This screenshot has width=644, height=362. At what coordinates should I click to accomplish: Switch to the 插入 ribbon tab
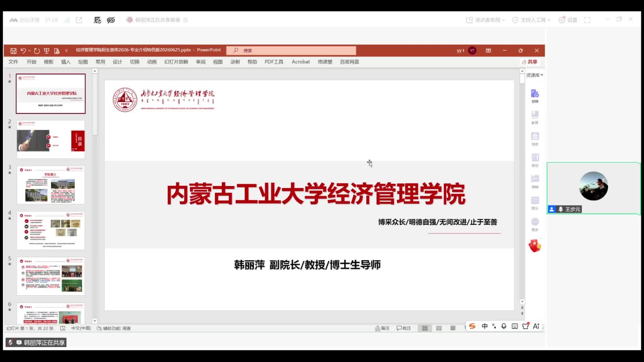pos(66,62)
